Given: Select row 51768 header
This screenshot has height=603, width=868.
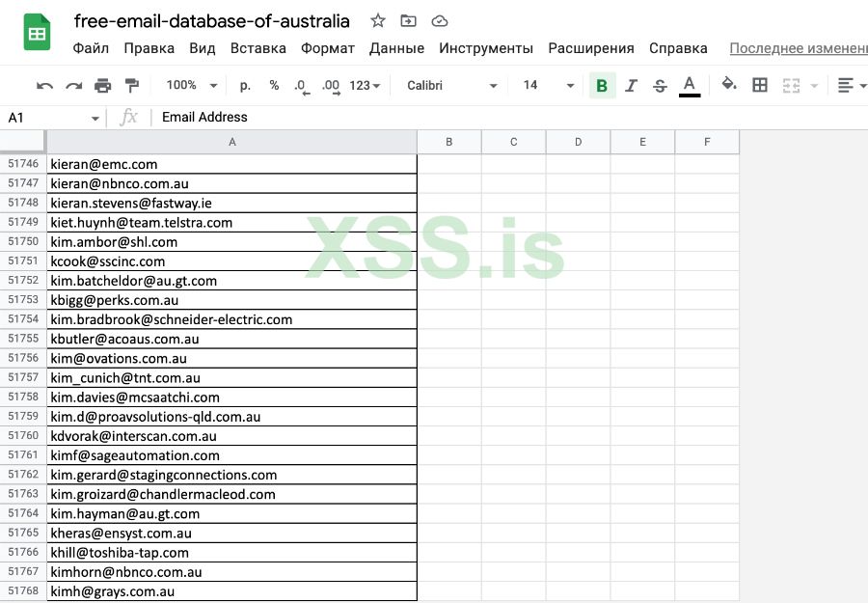Looking at the screenshot, I should pos(23,591).
